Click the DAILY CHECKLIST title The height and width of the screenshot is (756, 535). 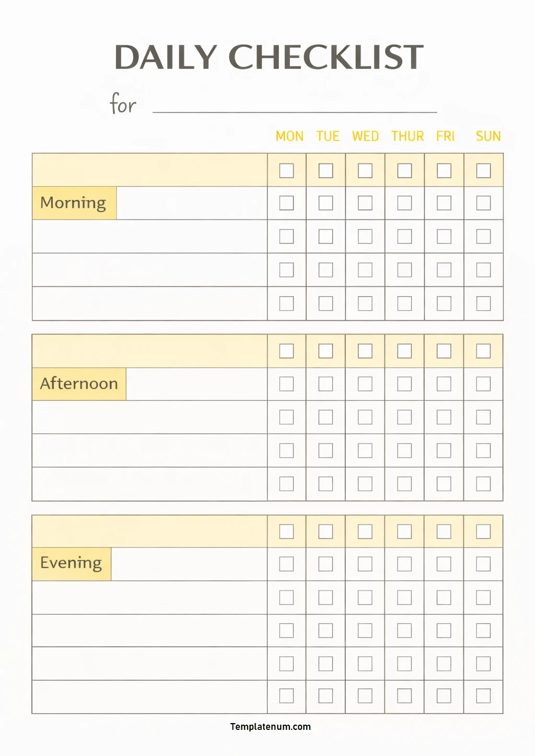269,57
